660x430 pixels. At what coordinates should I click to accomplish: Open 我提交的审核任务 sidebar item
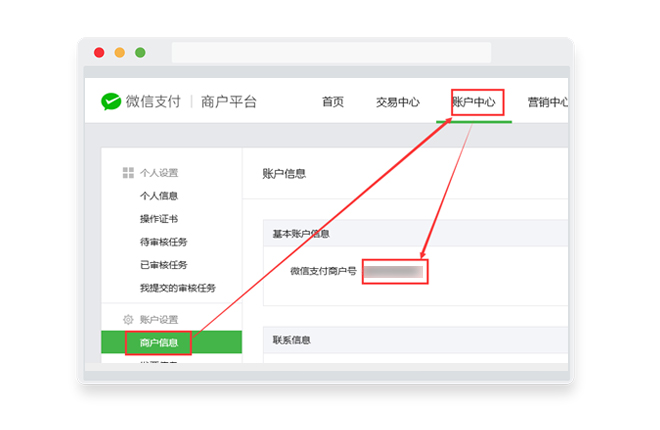[x=177, y=288]
